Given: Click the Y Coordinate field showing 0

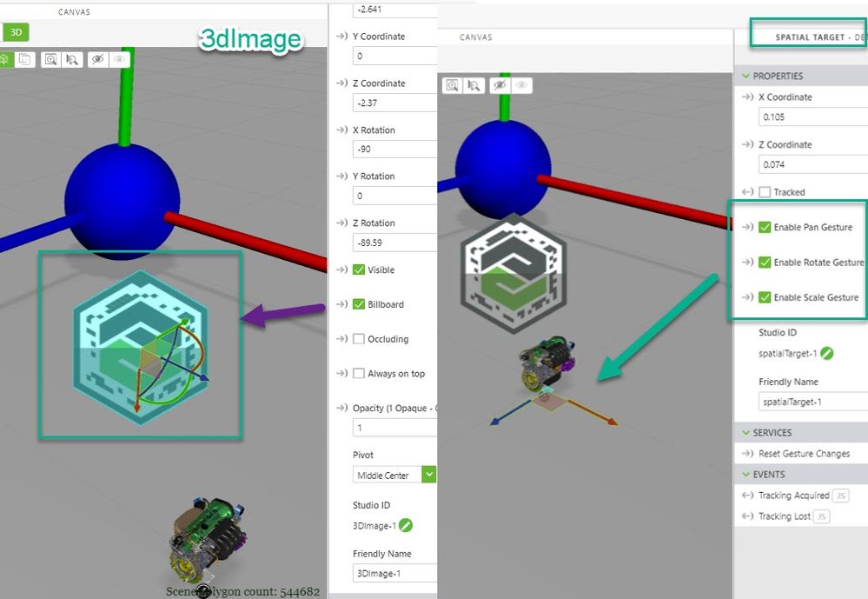Looking at the screenshot, I should click(394, 56).
